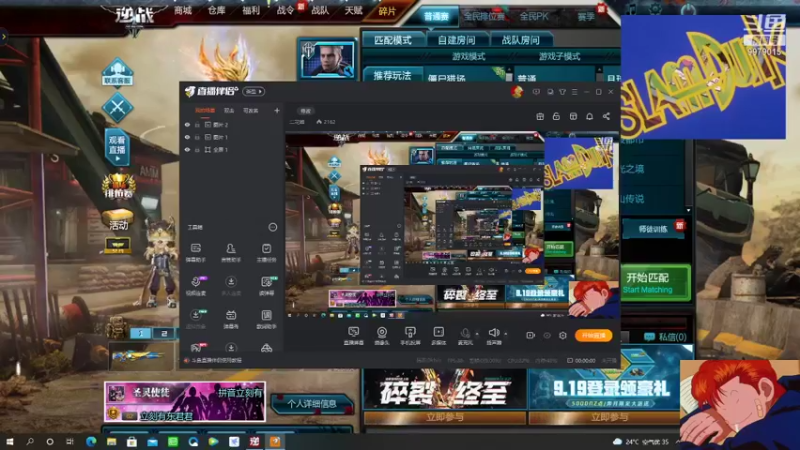The width and height of the screenshot is (800, 450).
Task: Toggle lock on 全屏 1 layer
Action: point(197,149)
